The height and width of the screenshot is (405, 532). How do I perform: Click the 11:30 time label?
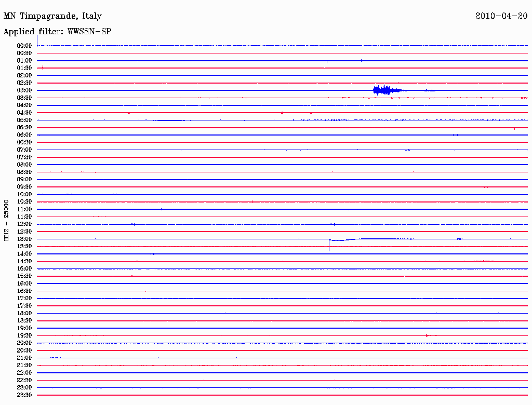tap(24, 217)
